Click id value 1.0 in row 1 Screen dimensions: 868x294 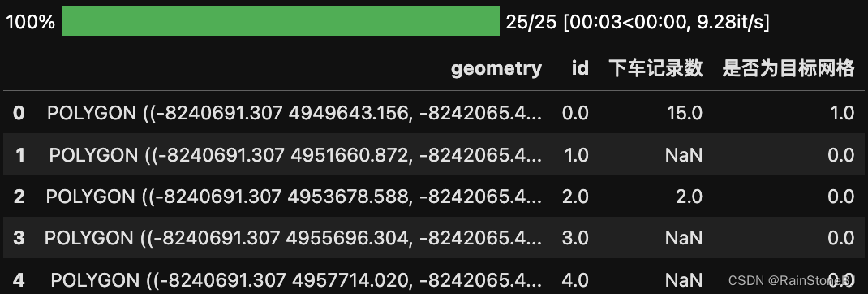(576, 155)
